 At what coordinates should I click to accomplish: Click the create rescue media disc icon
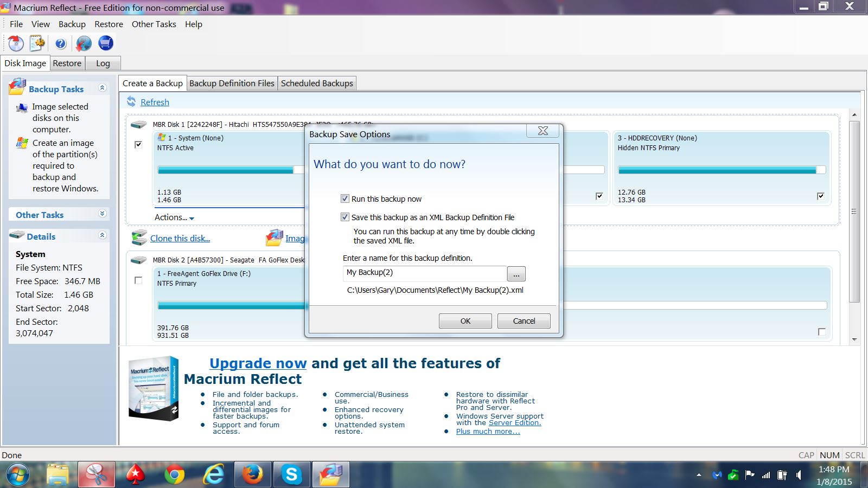click(x=16, y=43)
